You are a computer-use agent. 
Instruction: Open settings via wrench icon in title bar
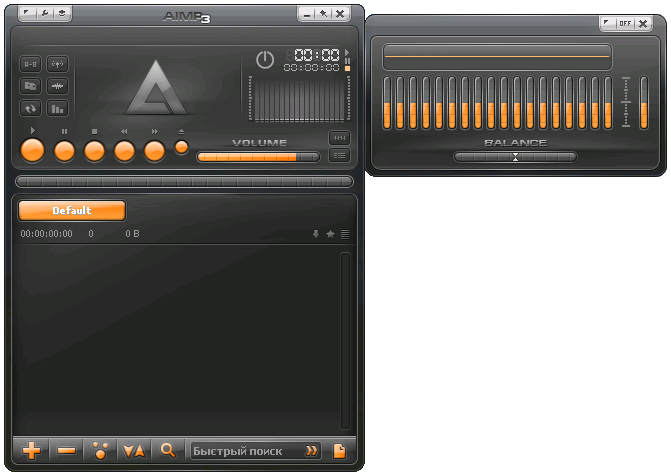[x=45, y=13]
